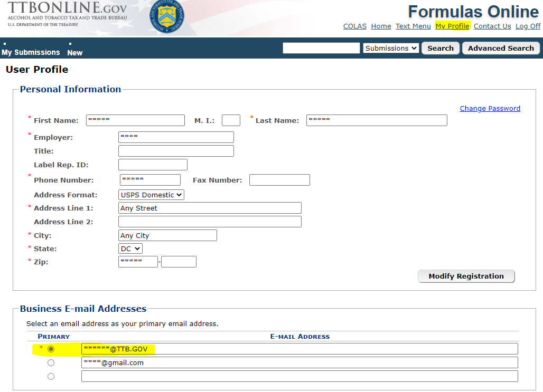Open the New menu item
This screenshot has width=543, height=392.
[74, 53]
